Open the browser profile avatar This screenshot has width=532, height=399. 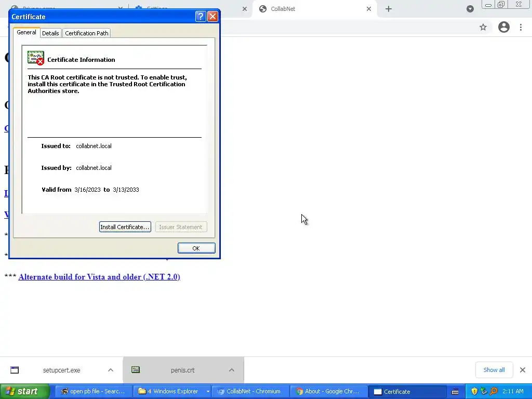point(504,27)
